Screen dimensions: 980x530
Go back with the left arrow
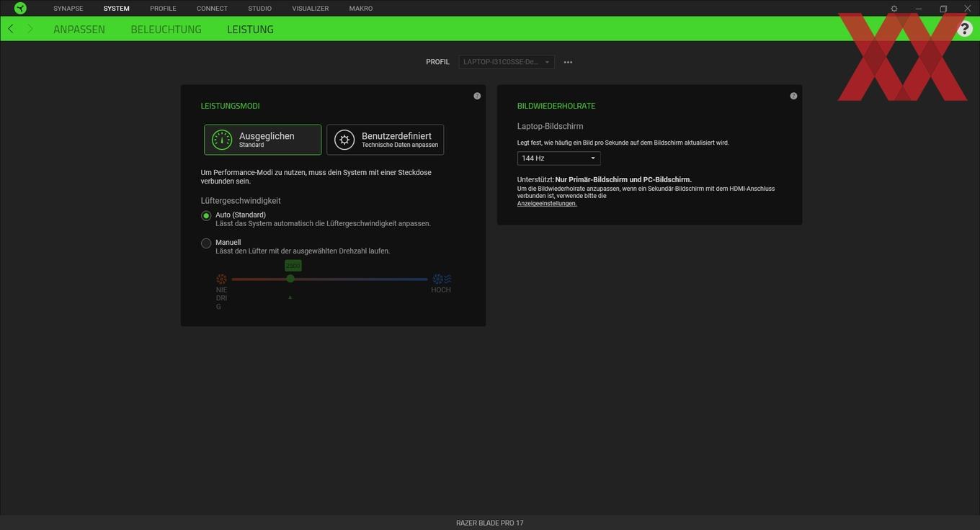click(x=11, y=29)
